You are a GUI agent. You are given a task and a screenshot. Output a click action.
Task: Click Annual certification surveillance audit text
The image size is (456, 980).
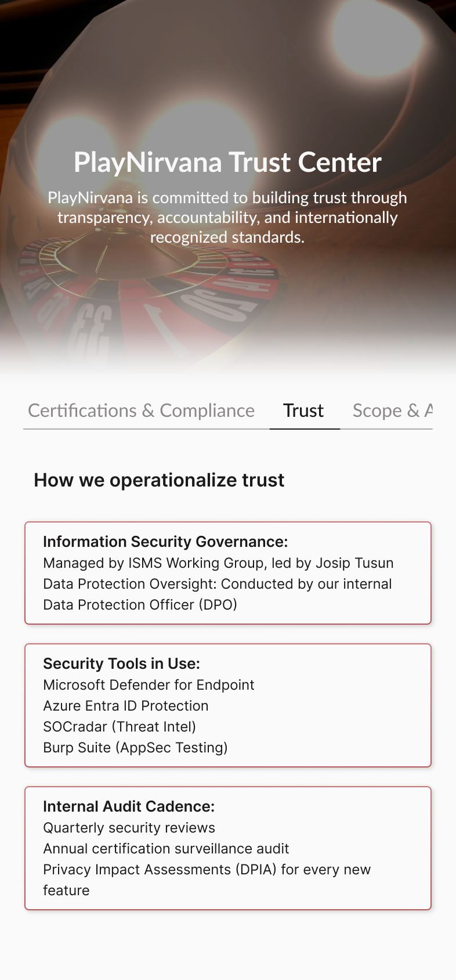[166, 849]
